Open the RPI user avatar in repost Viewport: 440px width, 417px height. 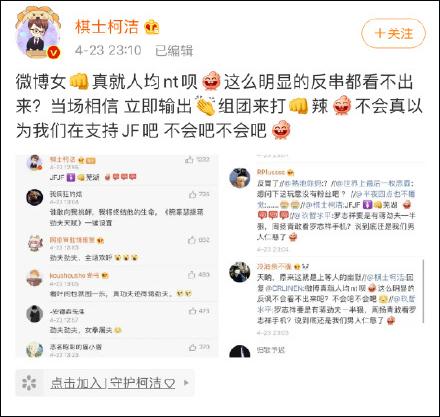[240, 178]
